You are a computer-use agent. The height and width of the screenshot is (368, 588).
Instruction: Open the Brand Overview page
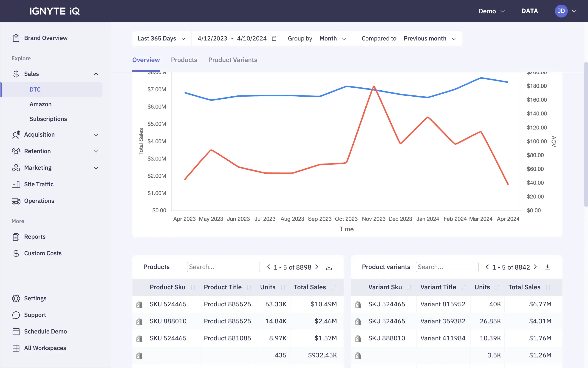pyautogui.click(x=46, y=38)
